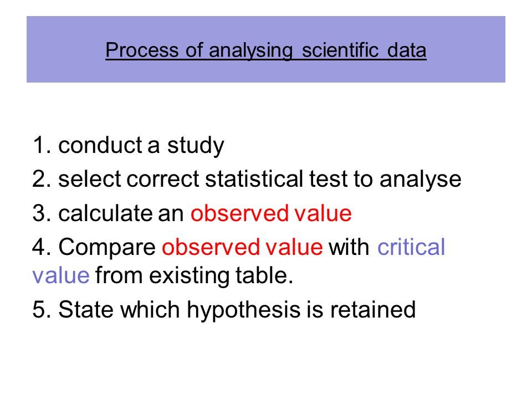Click the word 'scientific' in the title
The image size is (532, 399).
340,50
